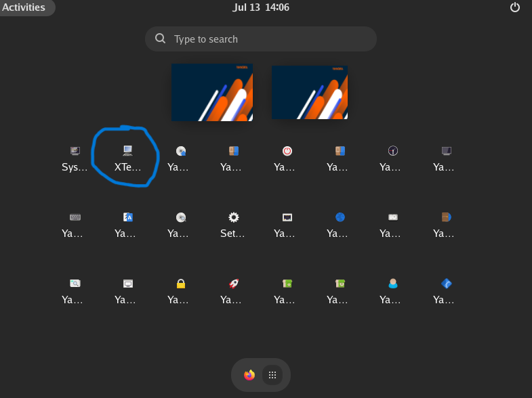Select the second workspace thumbnail
Screen dimensions: 532x398
pos(310,93)
